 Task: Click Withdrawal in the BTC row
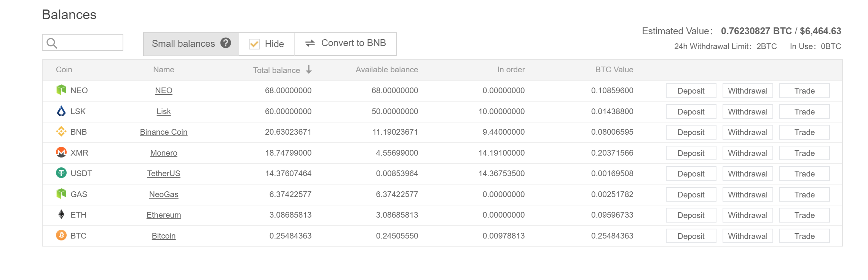coord(748,236)
